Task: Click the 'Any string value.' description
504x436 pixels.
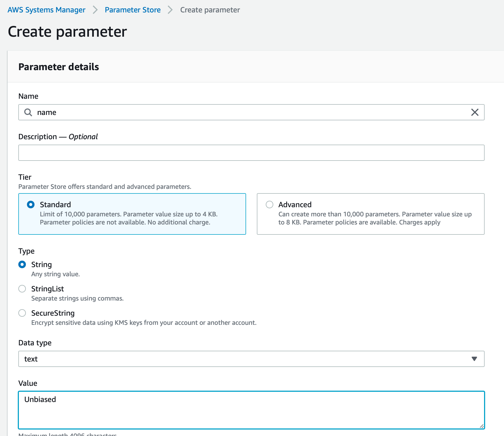Action: (56, 274)
